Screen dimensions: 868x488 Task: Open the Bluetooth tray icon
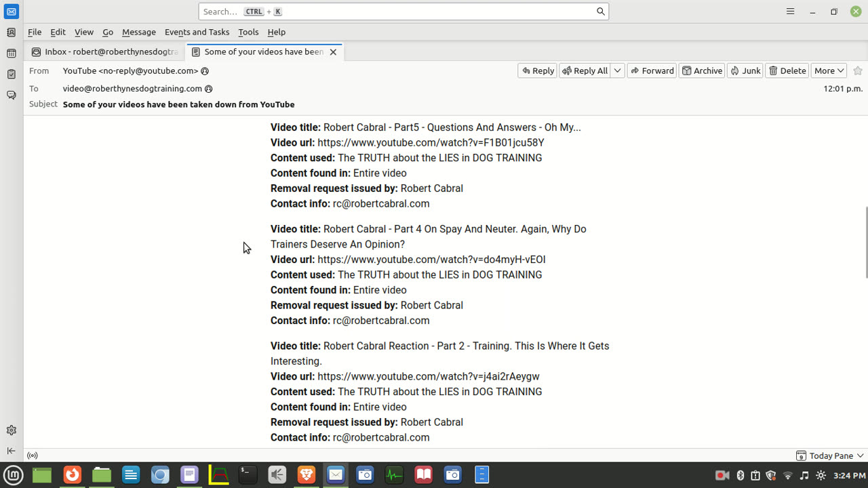740,476
